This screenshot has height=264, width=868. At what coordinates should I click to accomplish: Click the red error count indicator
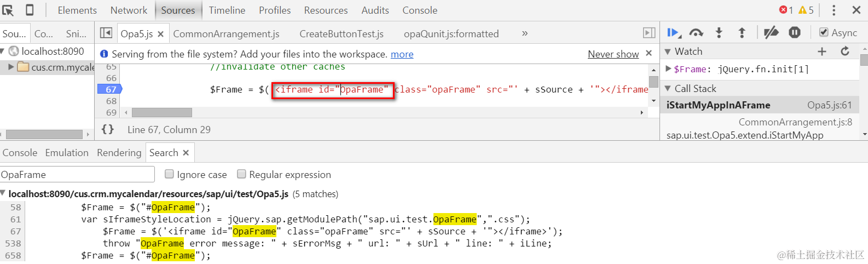[786, 10]
